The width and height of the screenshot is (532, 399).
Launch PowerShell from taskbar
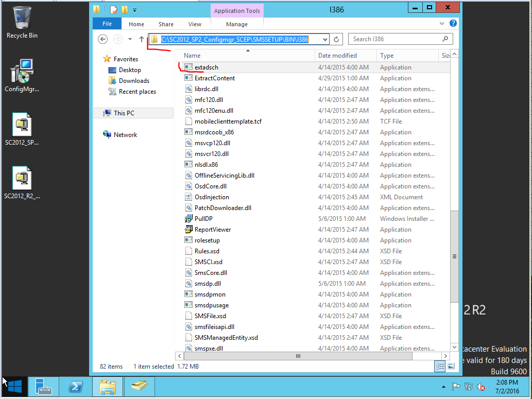(75, 387)
